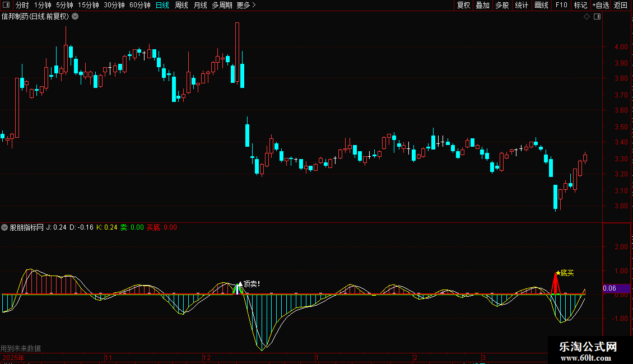Activate the 画线 drawing tool

[541, 5]
